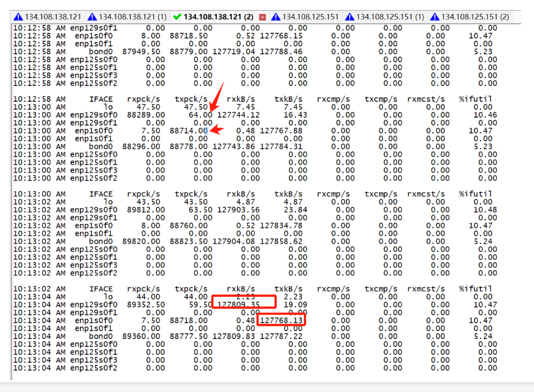
Task: Select the bond0 rxpck value 87949.50
Action: tap(141, 52)
